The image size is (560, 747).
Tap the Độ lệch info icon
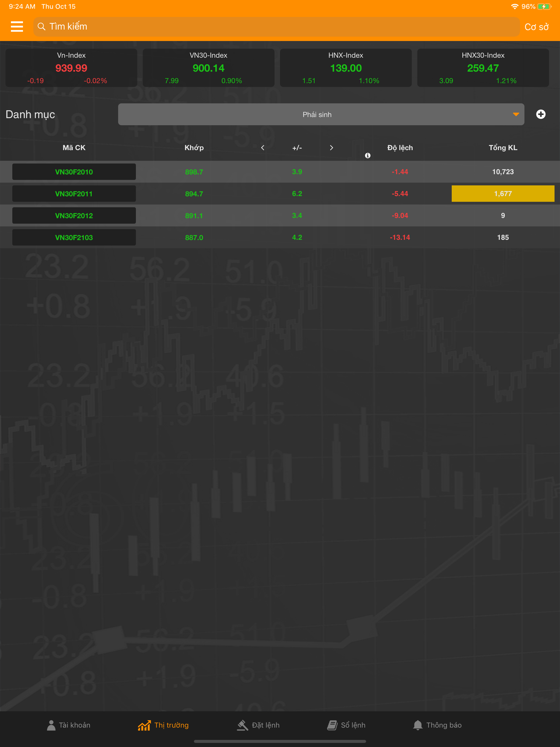[x=367, y=155]
